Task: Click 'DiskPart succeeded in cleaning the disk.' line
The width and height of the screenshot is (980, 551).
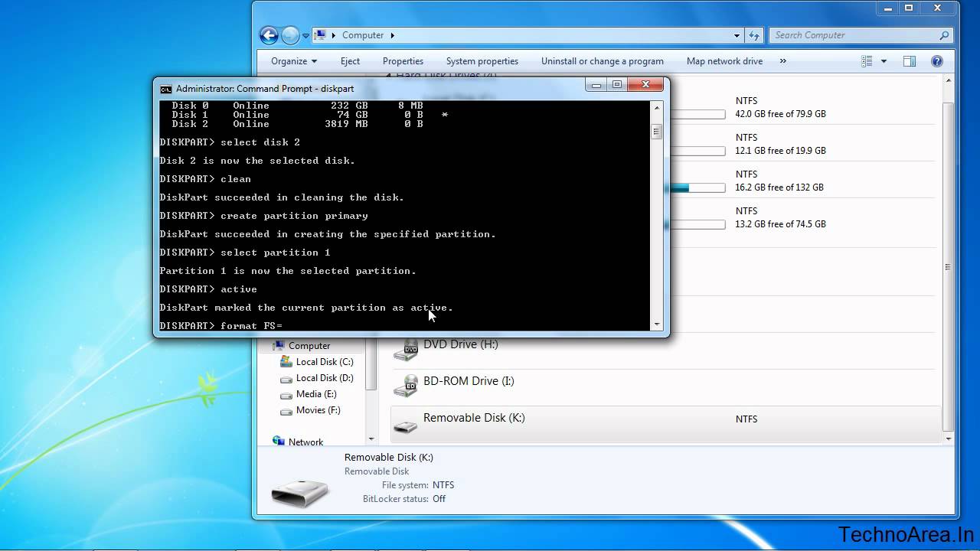Action: (282, 197)
